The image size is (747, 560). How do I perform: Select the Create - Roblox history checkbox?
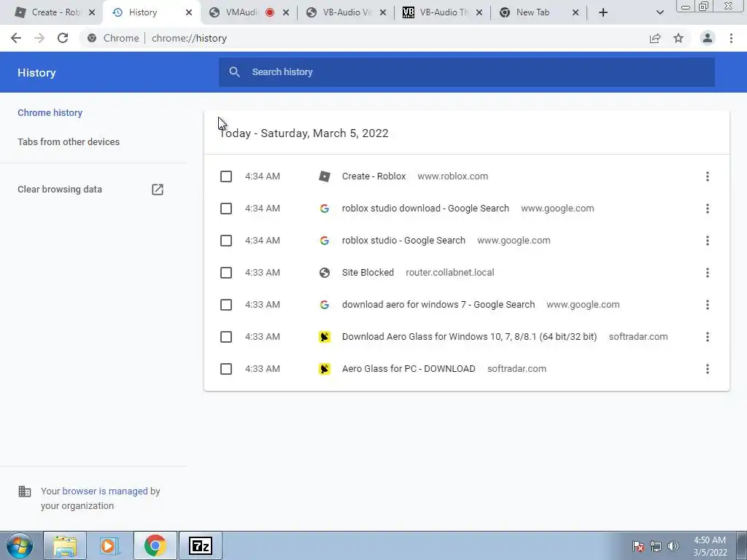(x=226, y=176)
